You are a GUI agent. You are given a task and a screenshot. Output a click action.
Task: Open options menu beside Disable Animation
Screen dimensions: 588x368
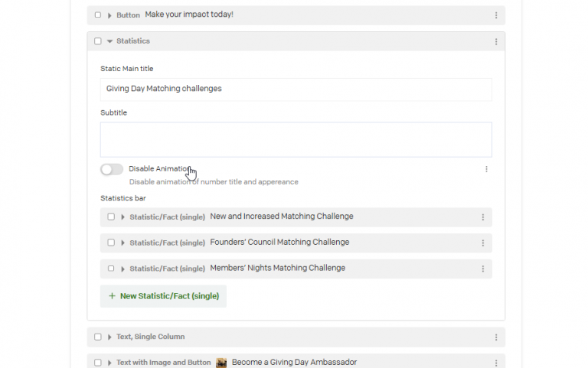point(486,169)
